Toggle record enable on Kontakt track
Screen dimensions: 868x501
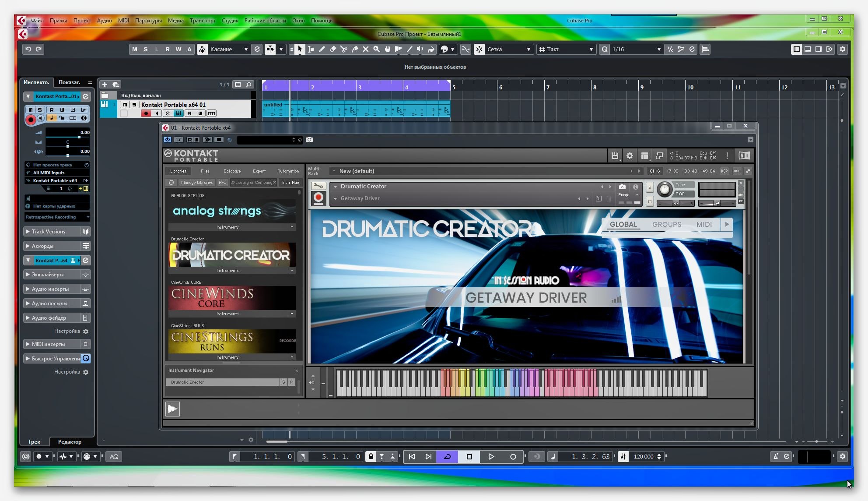146,113
